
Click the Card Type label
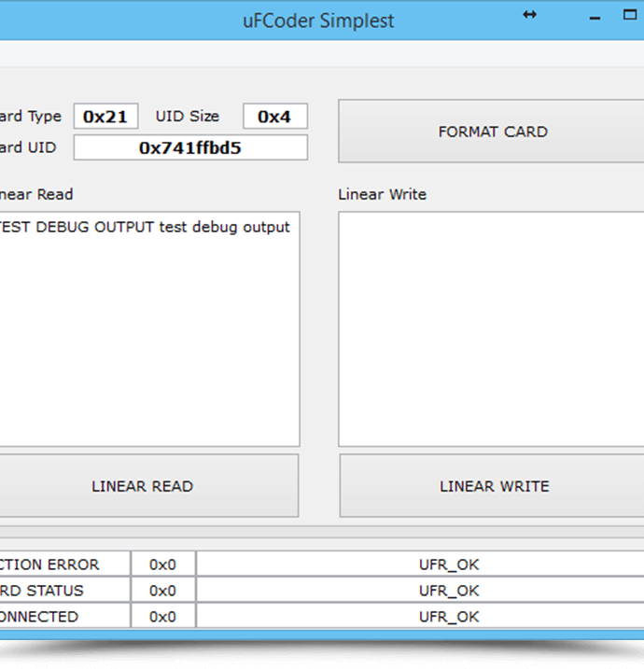(x=31, y=116)
